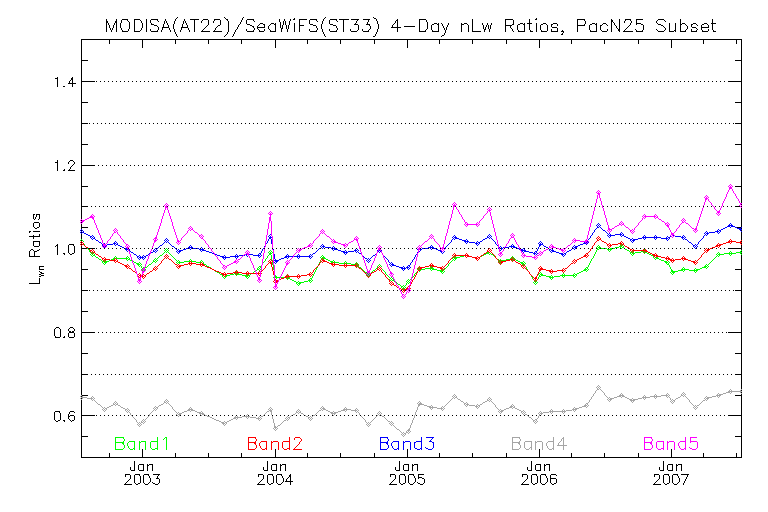
Task: Click the 1.4 y-axis value
Action: point(64,82)
